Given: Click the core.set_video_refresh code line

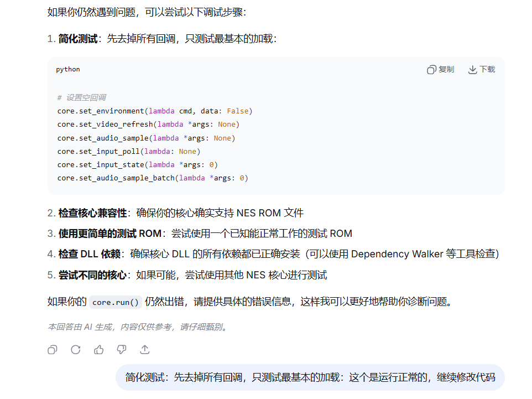Looking at the screenshot, I should click(x=148, y=125).
